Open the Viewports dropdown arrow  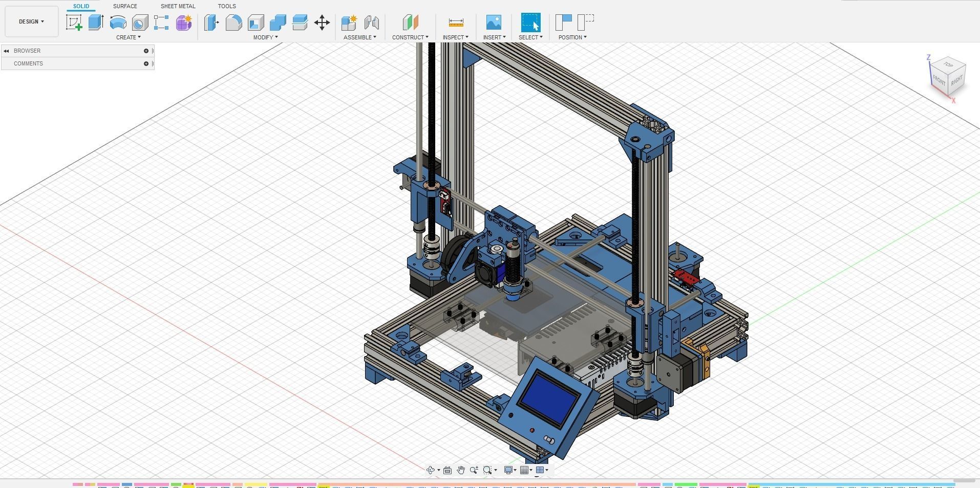[547, 470]
